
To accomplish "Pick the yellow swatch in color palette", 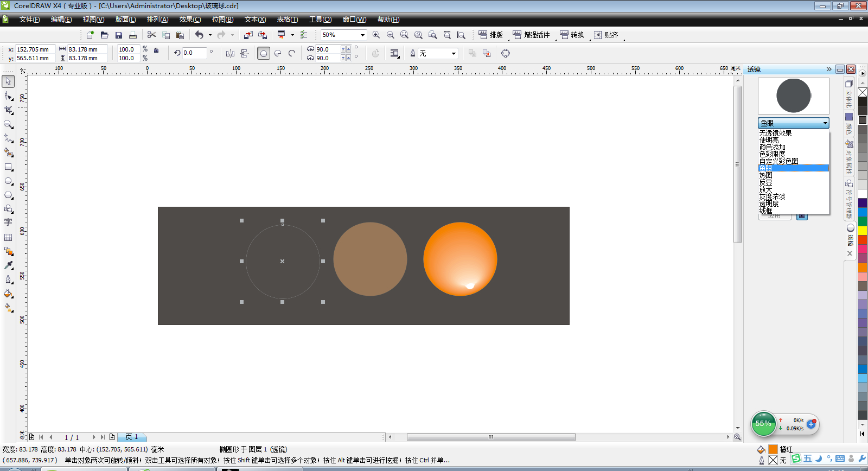I will tap(862, 231).
